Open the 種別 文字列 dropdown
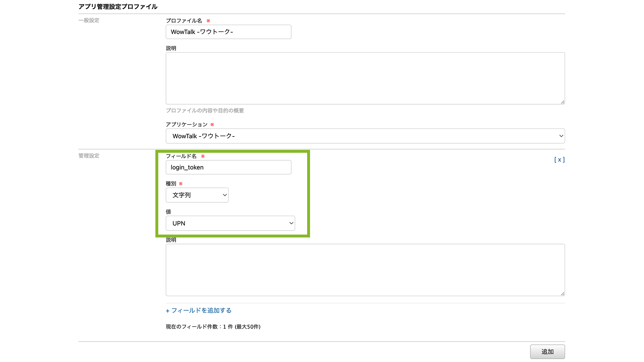This screenshot has width=644, height=362. [197, 195]
